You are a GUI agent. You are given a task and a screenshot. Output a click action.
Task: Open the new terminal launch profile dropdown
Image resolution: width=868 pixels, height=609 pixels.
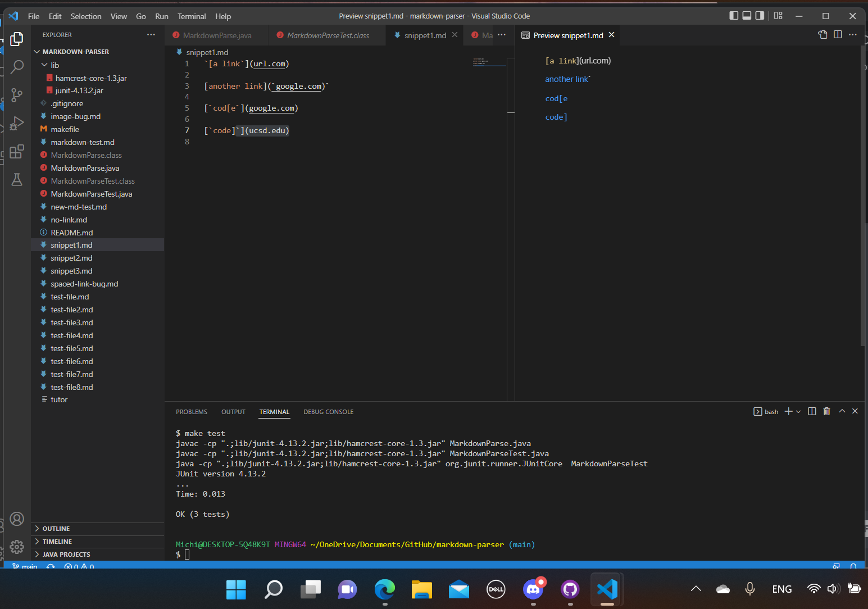coord(798,412)
